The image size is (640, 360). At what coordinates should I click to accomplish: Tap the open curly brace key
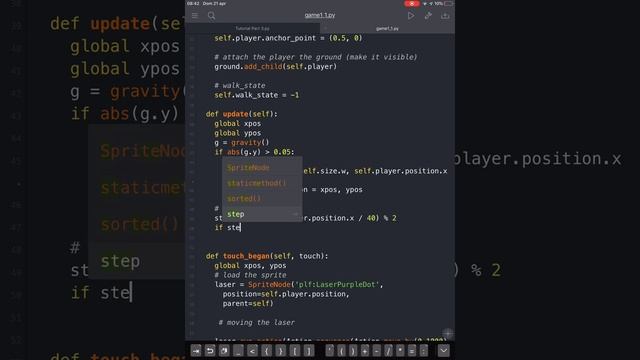[267, 351]
